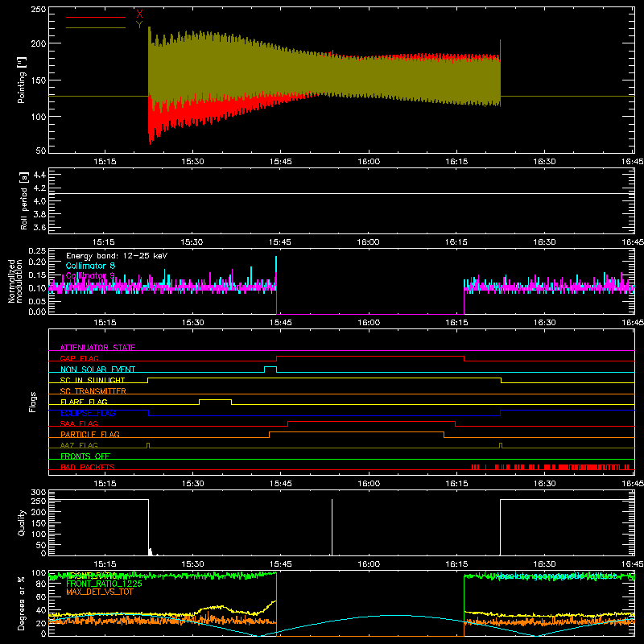
Task: Click the GAP_FLAG label
Action: tap(79, 358)
